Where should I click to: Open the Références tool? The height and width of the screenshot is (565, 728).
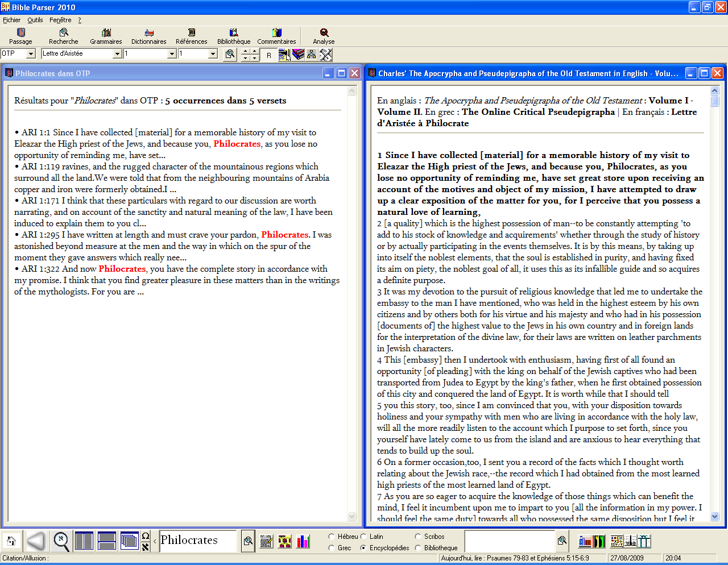pos(192,36)
